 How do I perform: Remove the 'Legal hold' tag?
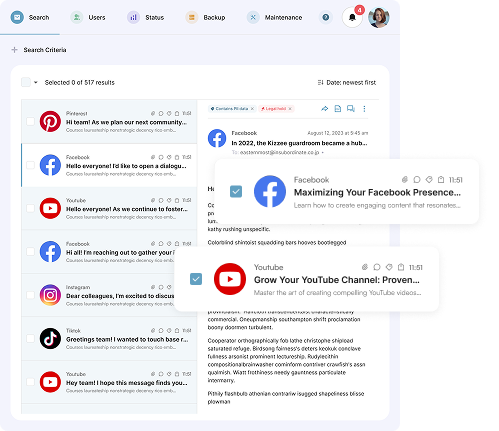coord(290,109)
